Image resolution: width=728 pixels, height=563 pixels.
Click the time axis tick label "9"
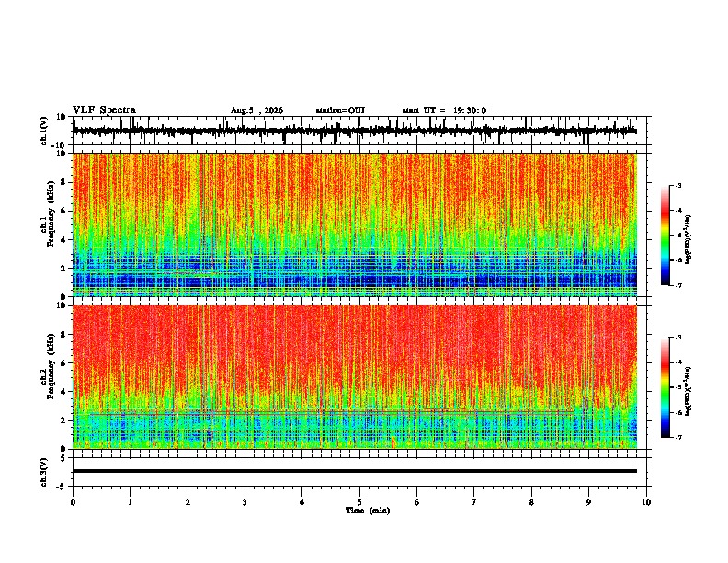(x=588, y=502)
